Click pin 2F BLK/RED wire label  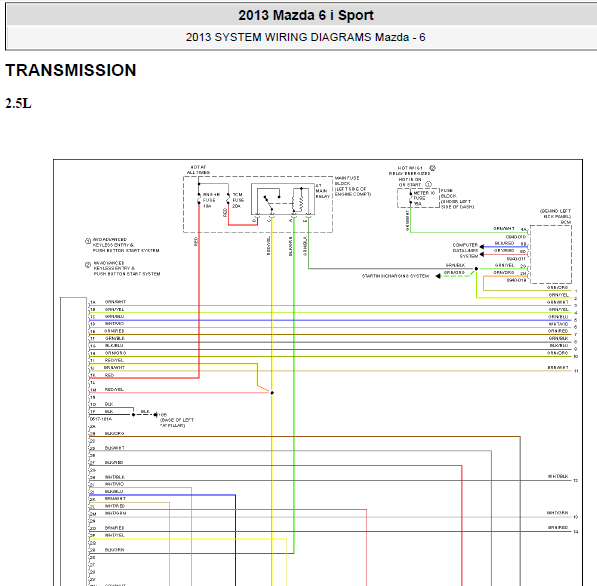pyautogui.click(x=114, y=463)
